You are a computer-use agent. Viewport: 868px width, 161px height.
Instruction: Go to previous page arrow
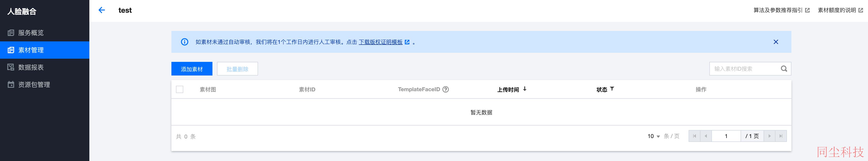point(706,136)
